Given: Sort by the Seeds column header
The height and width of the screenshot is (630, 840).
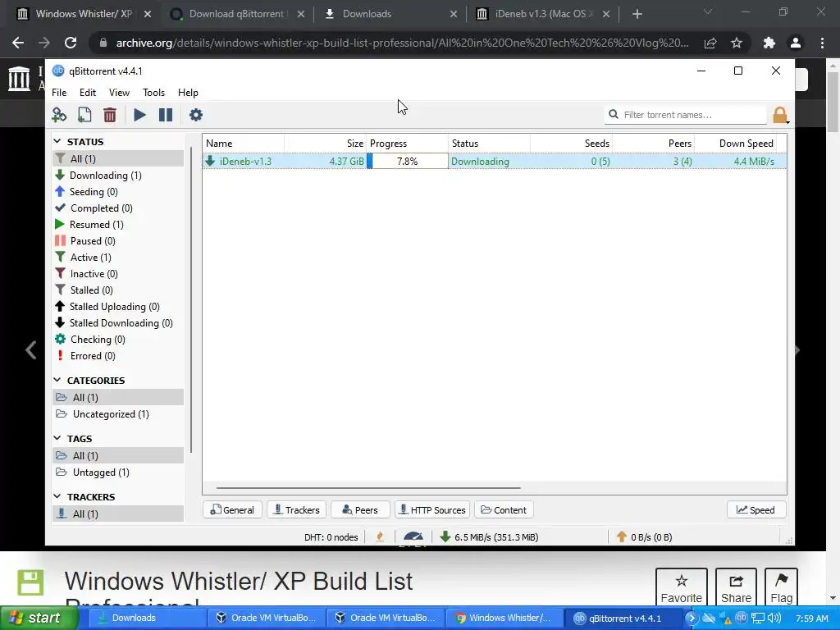Looking at the screenshot, I should click(x=571, y=144).
